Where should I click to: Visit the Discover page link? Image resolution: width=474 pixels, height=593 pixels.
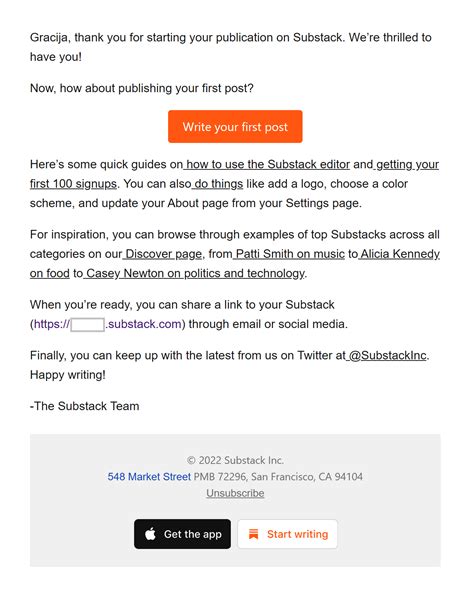pos(163,254)
